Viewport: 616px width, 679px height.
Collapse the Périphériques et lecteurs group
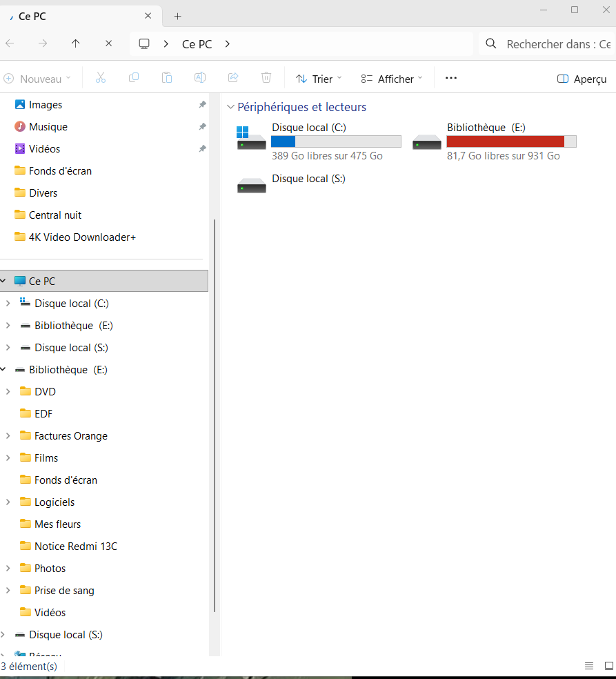(x=230, y=107)
